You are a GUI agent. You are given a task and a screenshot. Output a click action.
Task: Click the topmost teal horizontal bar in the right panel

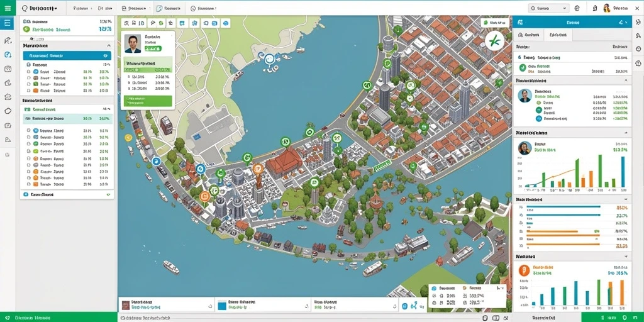click(563, 207)
